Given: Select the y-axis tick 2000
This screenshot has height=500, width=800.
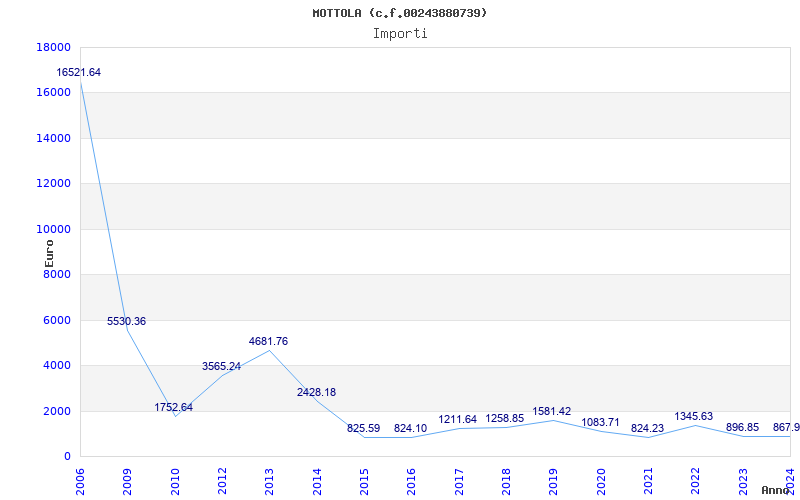Looking at the screenshot, I should click(x=57, y=411).
